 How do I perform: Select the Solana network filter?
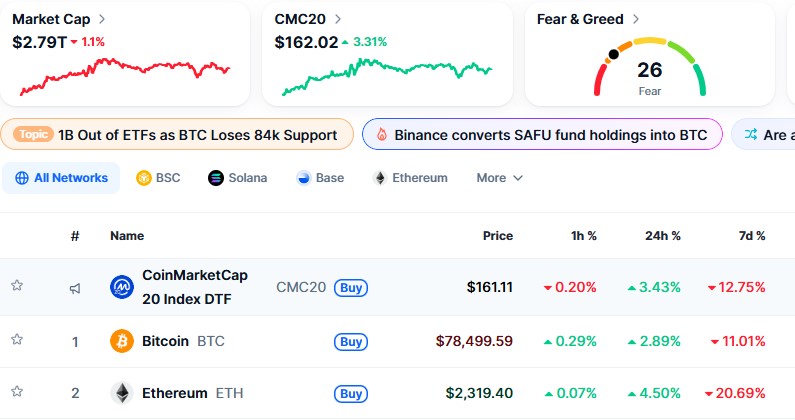point(237,178)
